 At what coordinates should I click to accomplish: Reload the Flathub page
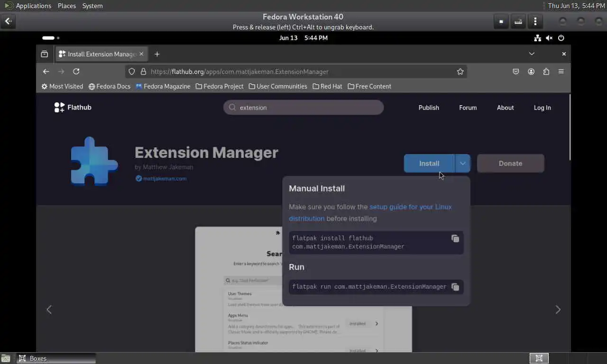click(76, 72)
